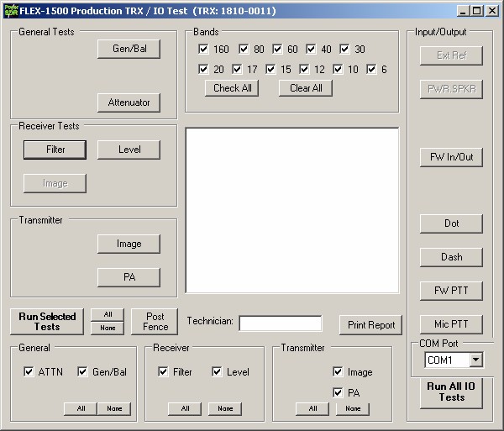Toggle the Transmitter PA checkbox
Viewport: 504px width, 431px height.
338,392
